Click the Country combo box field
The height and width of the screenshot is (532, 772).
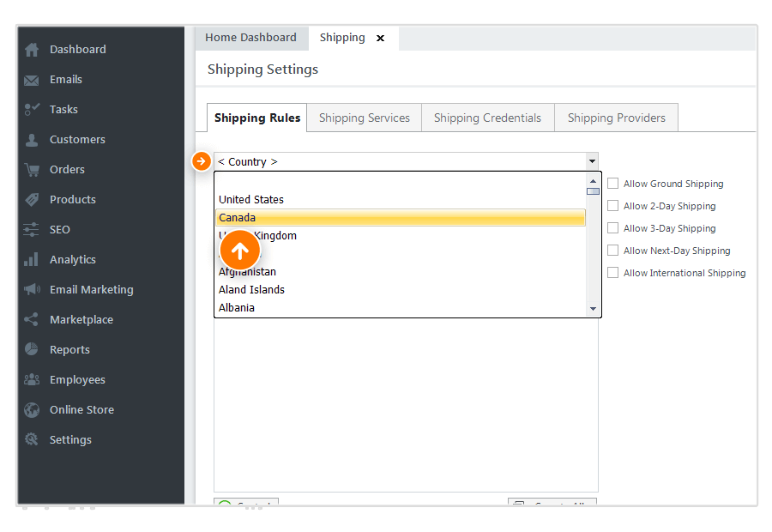tap(406, 161)
